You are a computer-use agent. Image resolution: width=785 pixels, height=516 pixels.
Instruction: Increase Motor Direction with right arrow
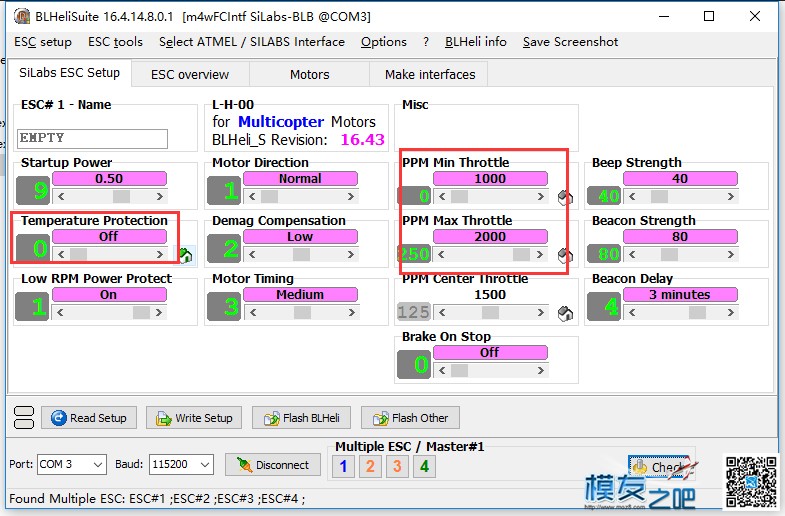[x=351, y=197]
